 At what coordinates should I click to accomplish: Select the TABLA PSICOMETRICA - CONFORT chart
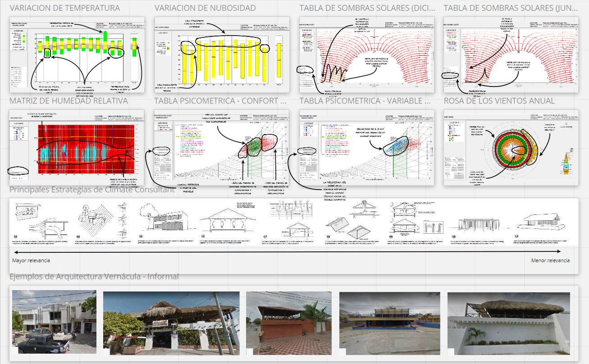(221, 146)
